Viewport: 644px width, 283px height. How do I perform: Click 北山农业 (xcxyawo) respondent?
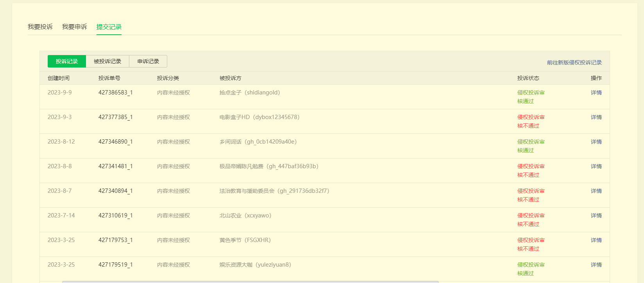click(246, 215)
